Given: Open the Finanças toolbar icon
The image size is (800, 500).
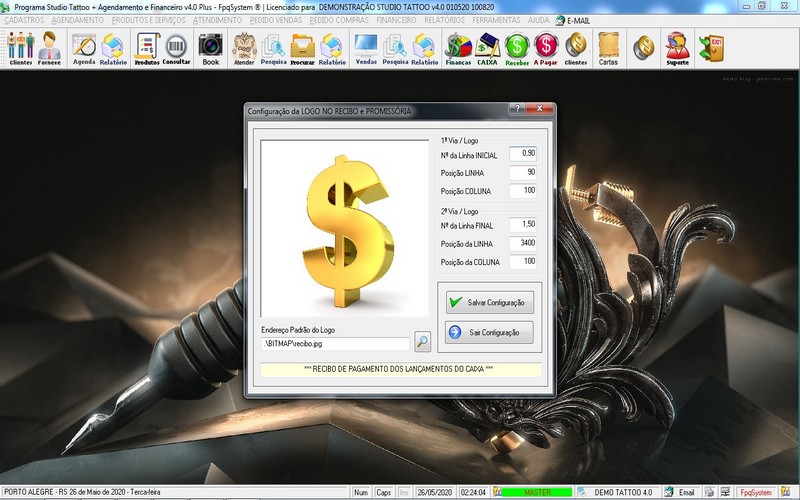Looking at the screenshot, I should tap(458, 48).
